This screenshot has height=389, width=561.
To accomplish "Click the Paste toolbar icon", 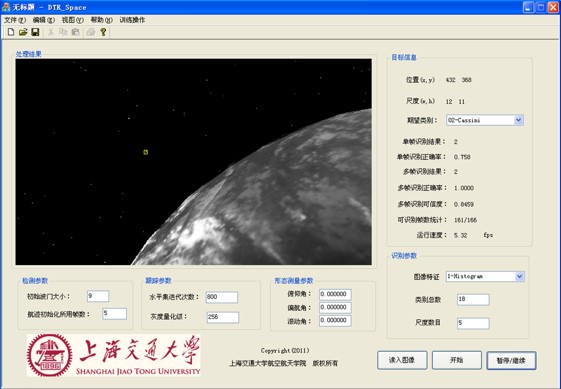I will [x=75, y=32].
